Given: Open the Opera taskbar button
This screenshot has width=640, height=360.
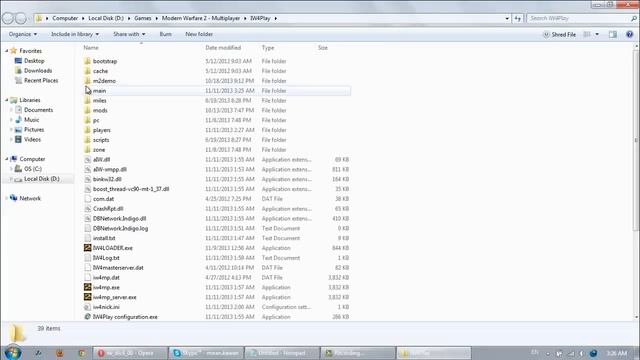Looking at the screenshot, I should [130, 353].
